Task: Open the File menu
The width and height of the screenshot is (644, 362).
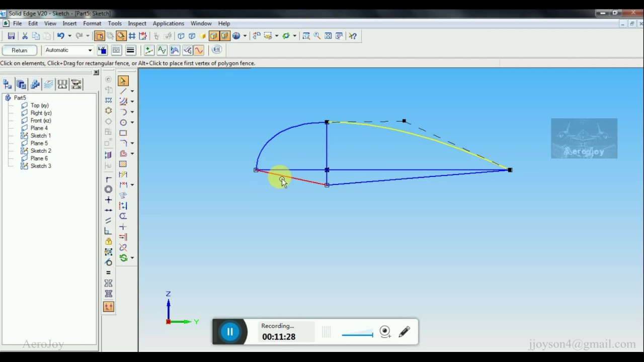Action: [x=17, y=24]
